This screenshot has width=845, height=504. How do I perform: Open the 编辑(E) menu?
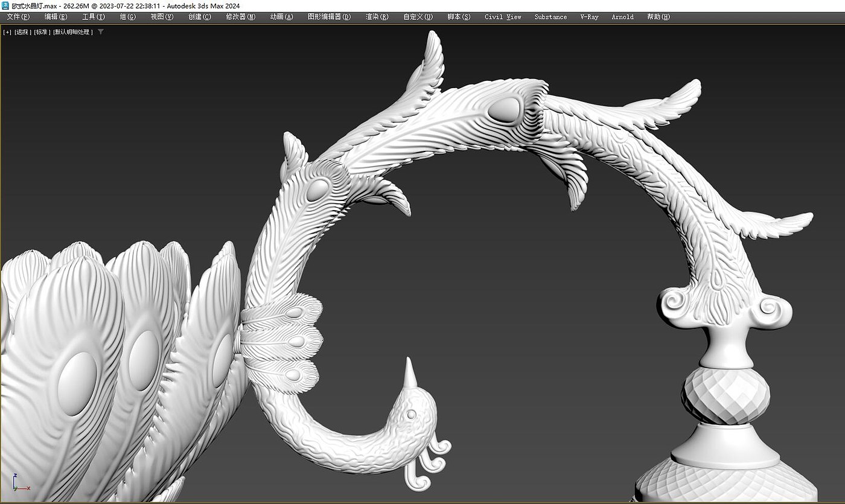pos(56,17)
